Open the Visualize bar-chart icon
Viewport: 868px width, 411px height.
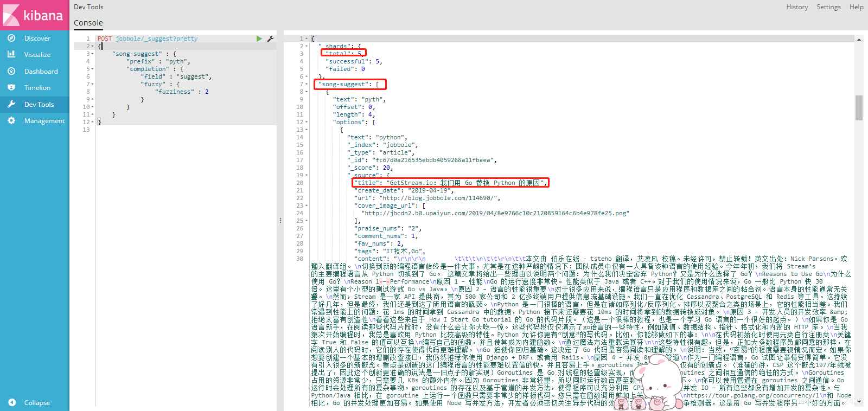click(11, 54)
